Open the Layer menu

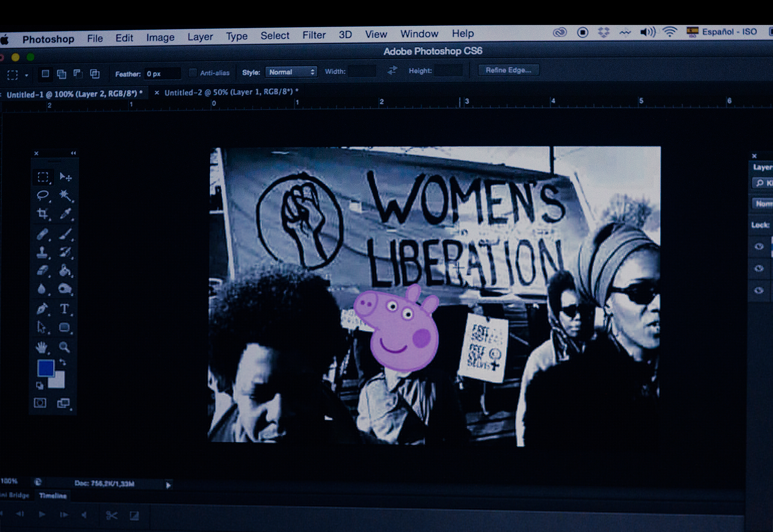(x=200, y=37)
